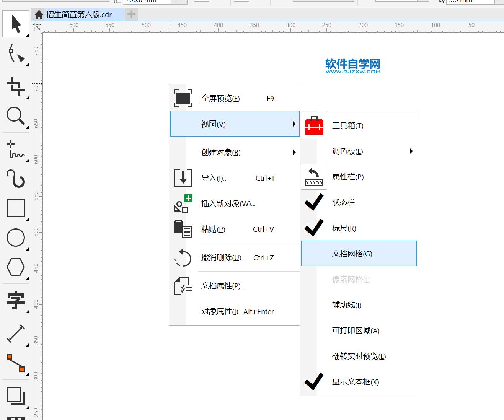
Task: Open the Crop tool flyout corner arrow
Action: click(x=27, y=98)
